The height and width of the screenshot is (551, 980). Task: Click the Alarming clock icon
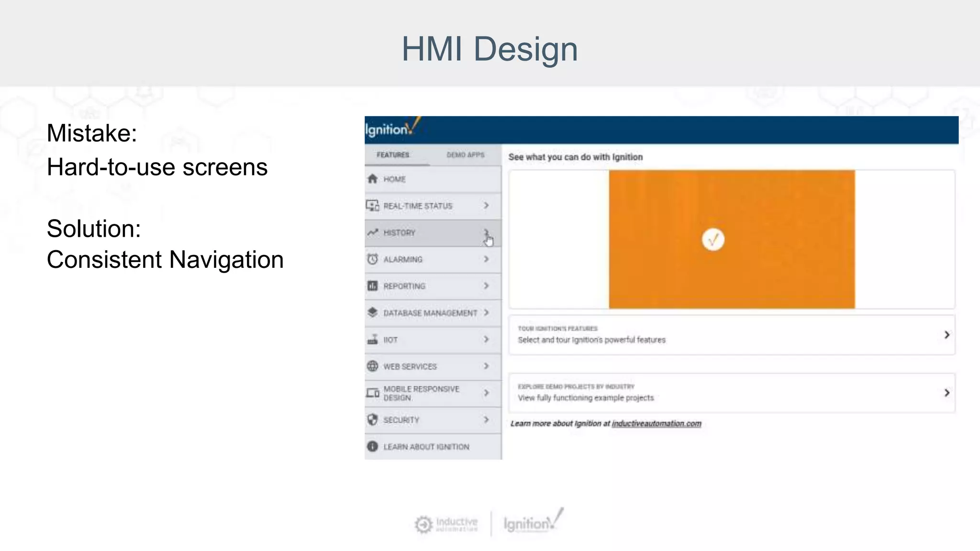(x=372, y=259)
